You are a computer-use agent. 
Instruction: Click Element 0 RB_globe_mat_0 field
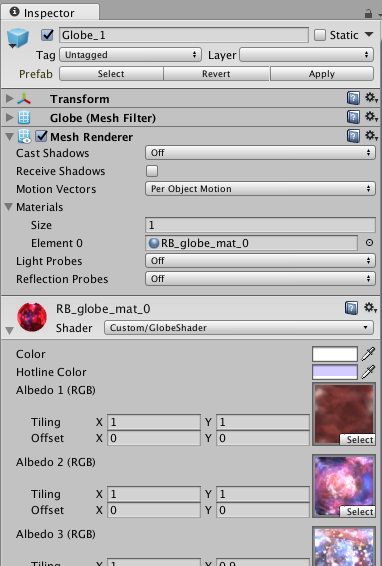click(x=251, y=243)
